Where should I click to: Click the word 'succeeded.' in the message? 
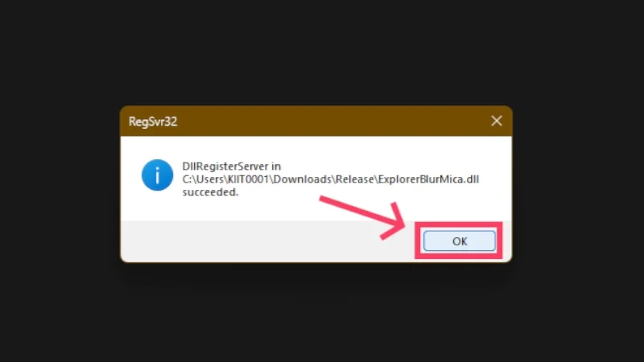(210, 192)
